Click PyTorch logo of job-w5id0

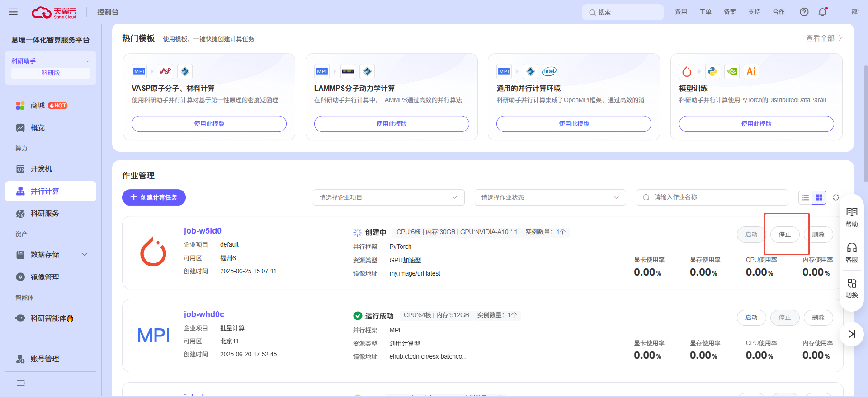[153, 252]
